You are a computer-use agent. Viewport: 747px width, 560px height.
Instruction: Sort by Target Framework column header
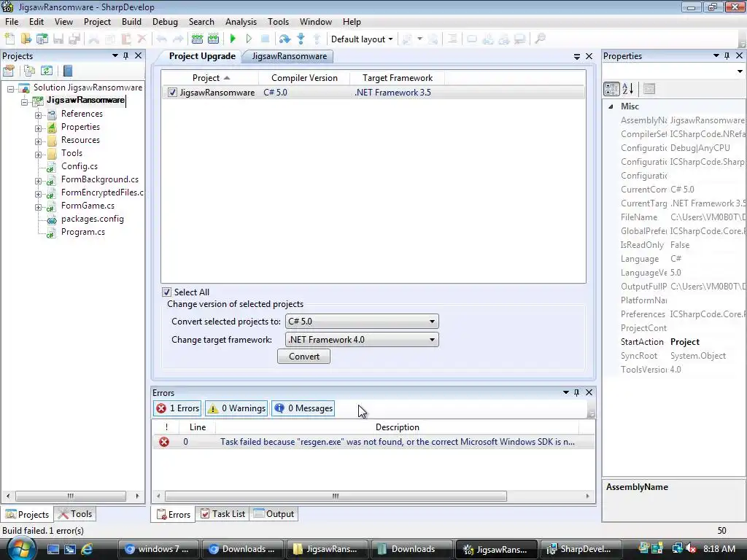click(398, 77)
